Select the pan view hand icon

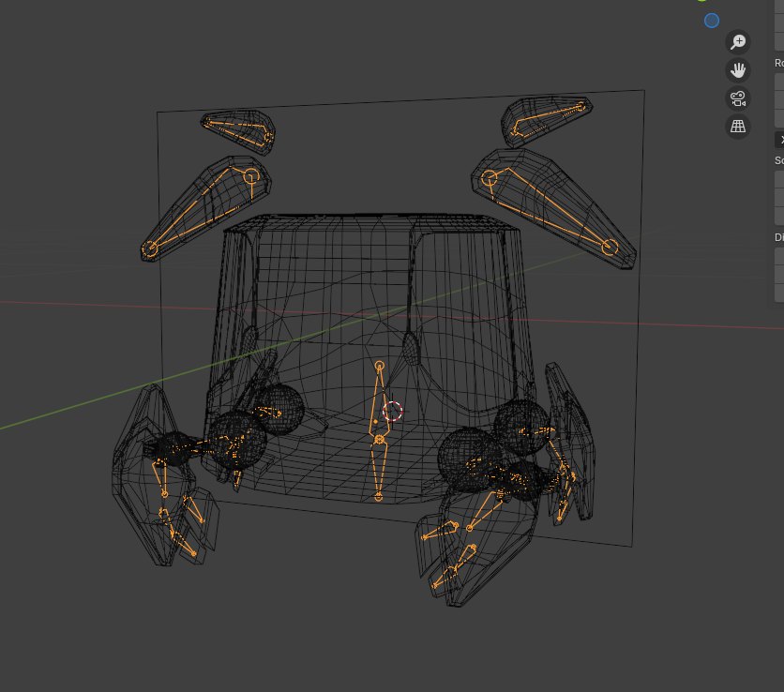[738, 70]
